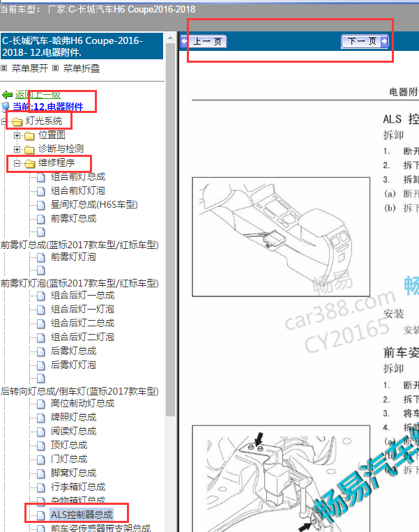419x532 pixels.
Task: Click the 位置图 folder icon
Action: coord(29,136)
